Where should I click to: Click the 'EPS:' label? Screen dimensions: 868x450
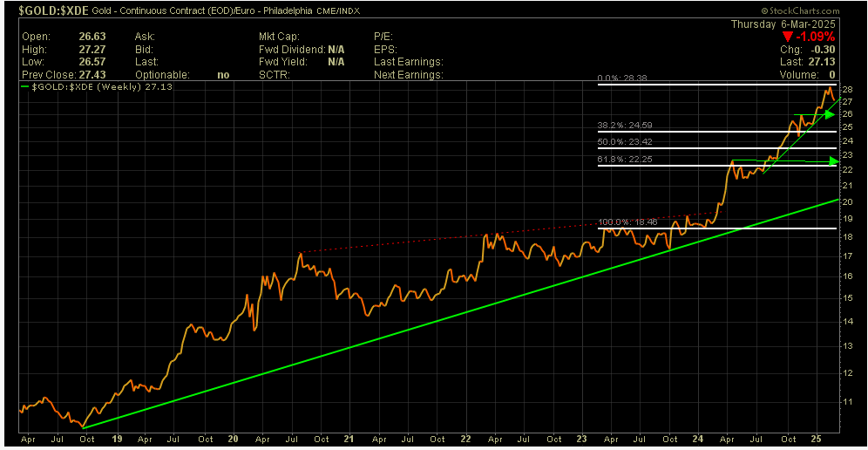click(x=386, y=50)
